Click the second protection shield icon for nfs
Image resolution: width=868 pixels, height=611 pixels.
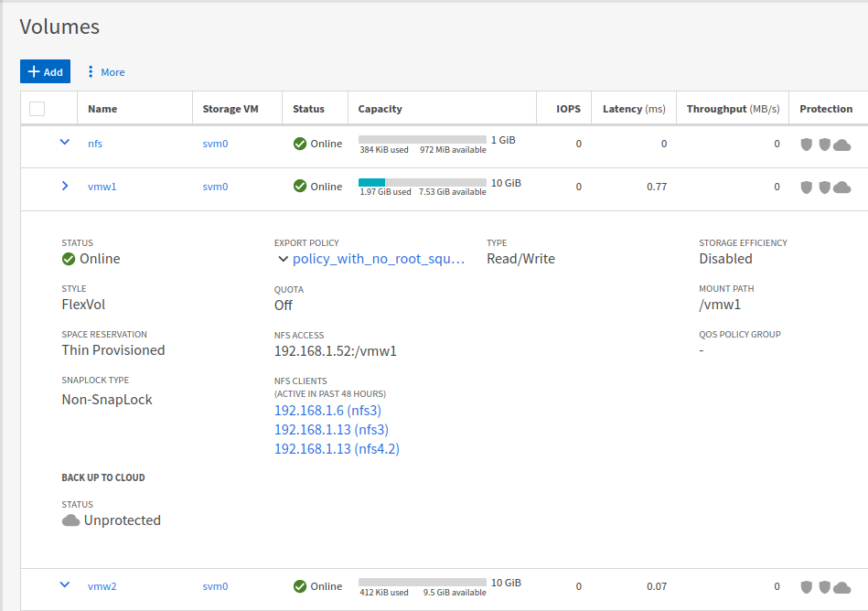[x=825, y=145]
